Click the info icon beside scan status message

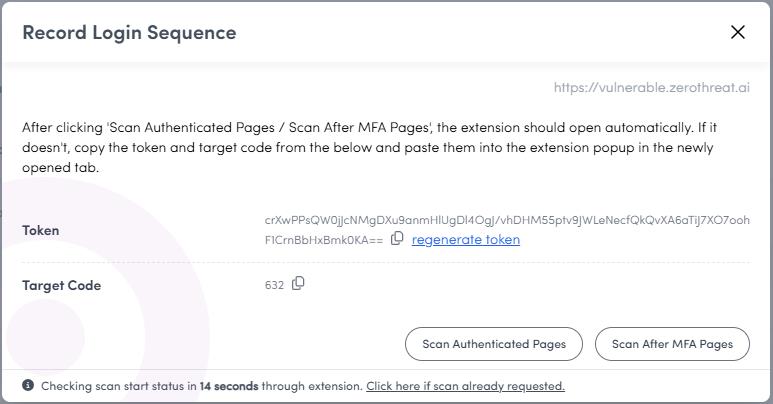pyautogui.click(x=28, y=385)
